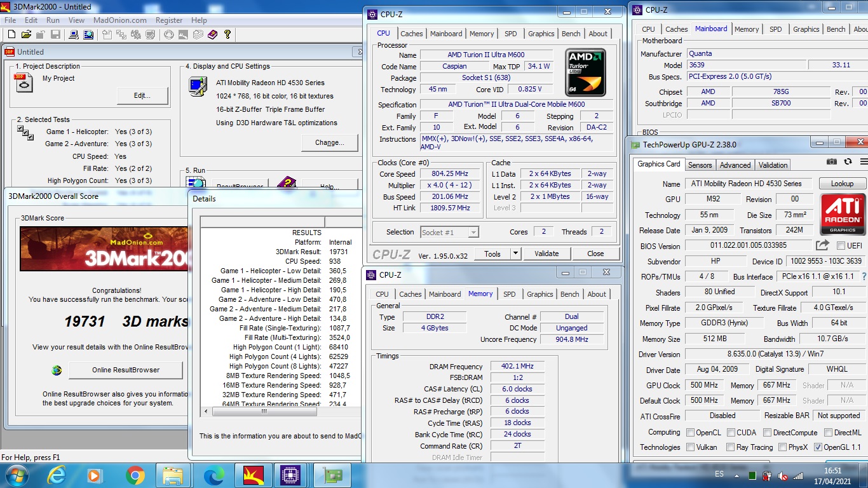Click the Selected Tests checkmarks icon

(x=25, y=133)
